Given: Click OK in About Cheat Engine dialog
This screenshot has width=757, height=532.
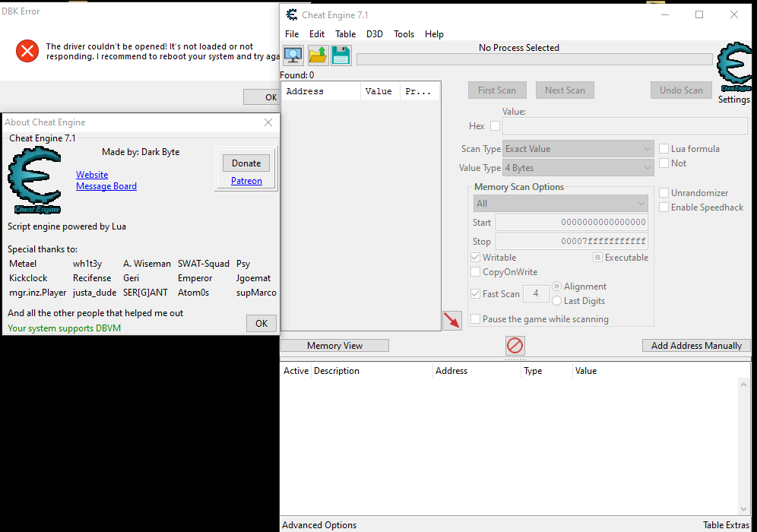Looking at the screenshot, I should 261,324.
